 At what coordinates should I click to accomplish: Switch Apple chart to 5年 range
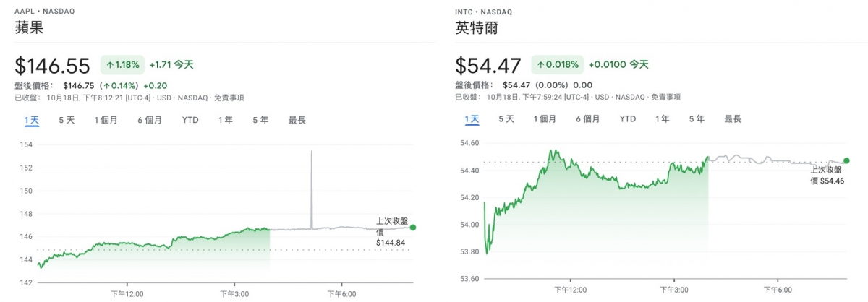point(260,120)
